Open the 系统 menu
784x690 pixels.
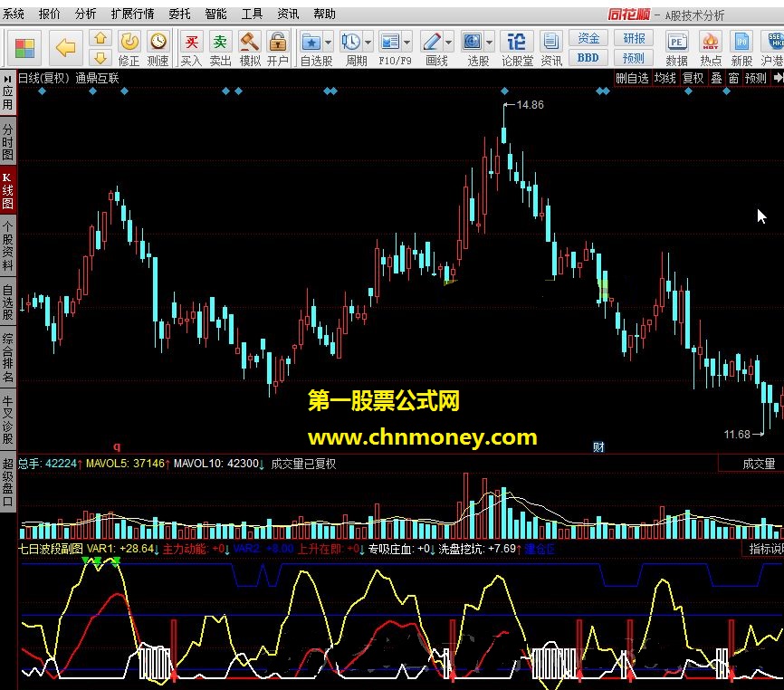14,14
